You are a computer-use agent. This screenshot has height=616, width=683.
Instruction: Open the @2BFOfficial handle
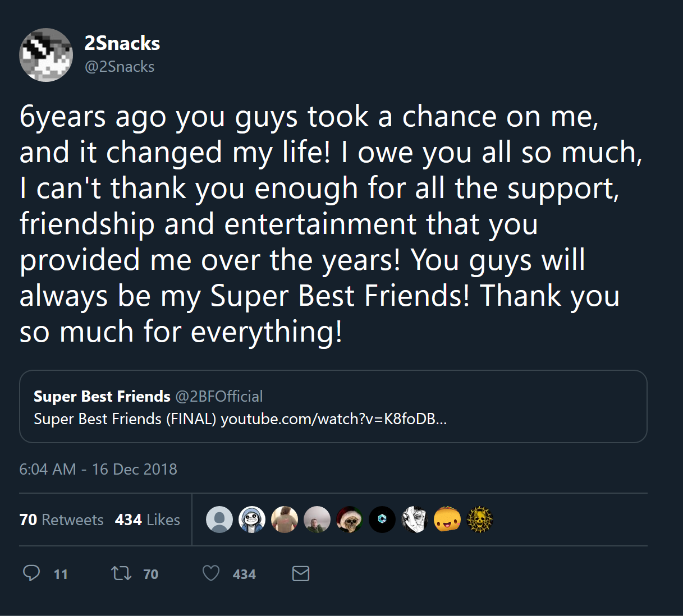click(x=218, y=396)
